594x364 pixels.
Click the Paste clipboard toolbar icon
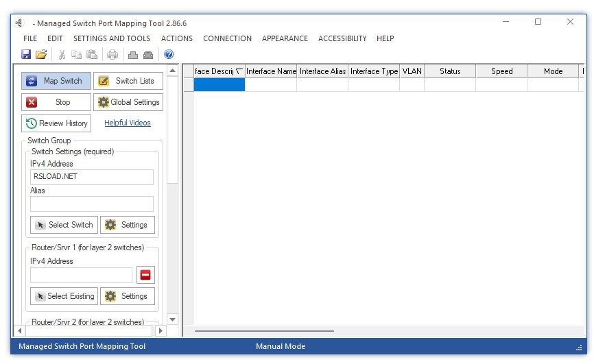[x=92, y=55]
